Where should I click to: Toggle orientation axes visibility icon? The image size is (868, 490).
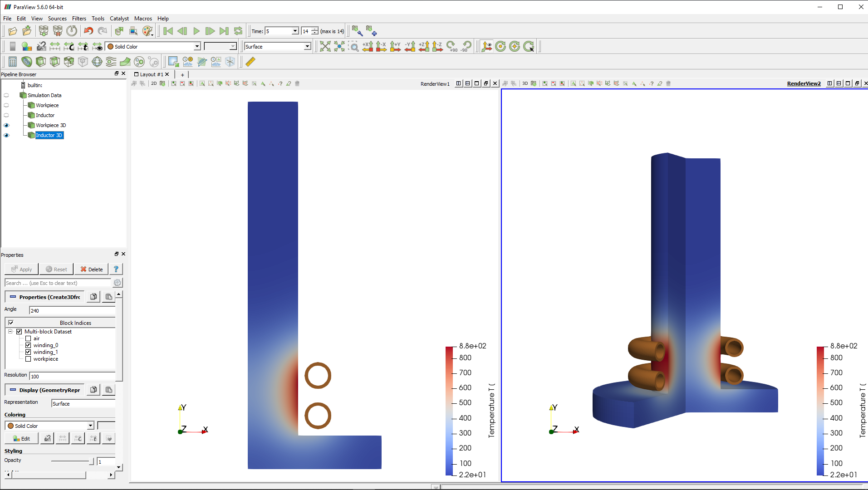pyautogui.click(x=486, y=46)
